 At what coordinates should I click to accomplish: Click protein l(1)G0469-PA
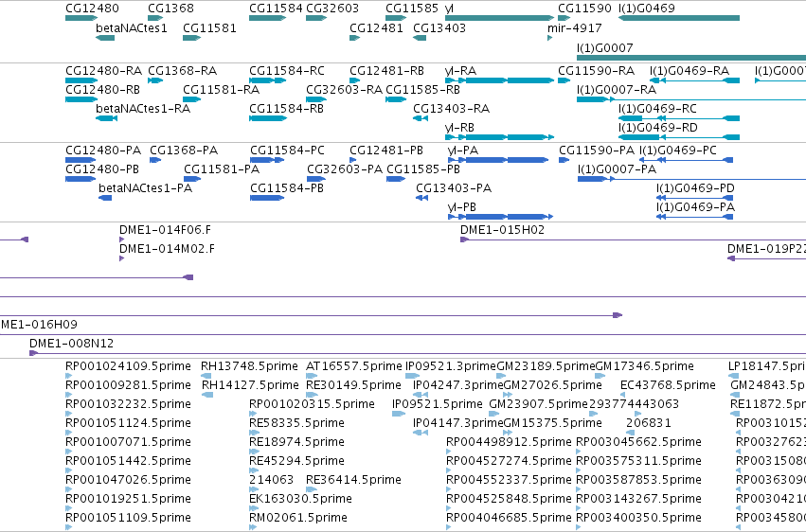[695, 207]
